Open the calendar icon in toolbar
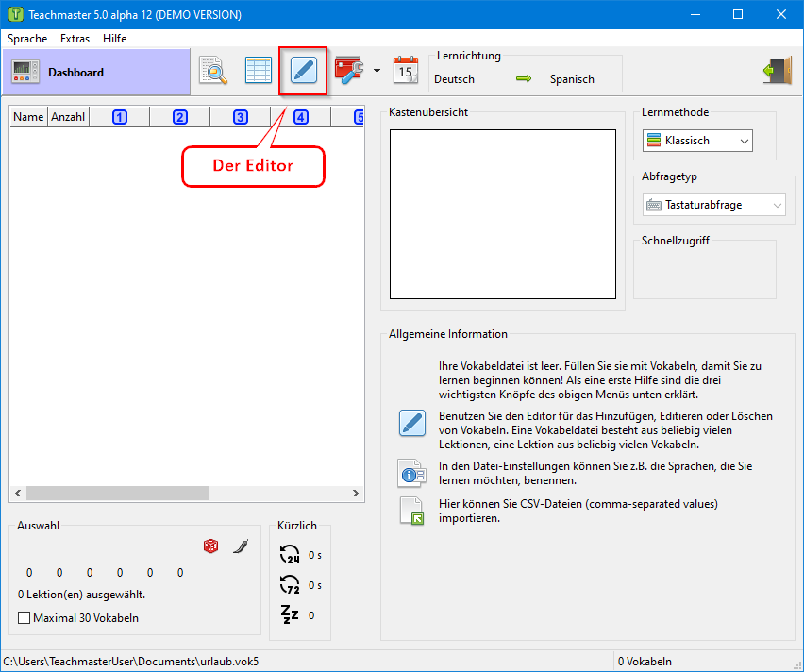 [406, 71]
